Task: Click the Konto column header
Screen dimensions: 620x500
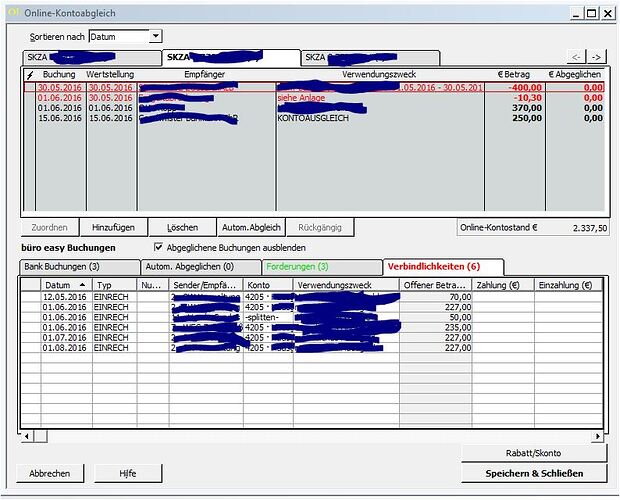Action: pos(268,285)
